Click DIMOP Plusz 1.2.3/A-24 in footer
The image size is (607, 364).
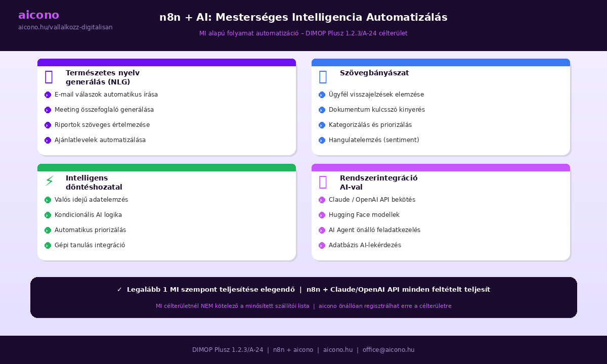[228, 350]
